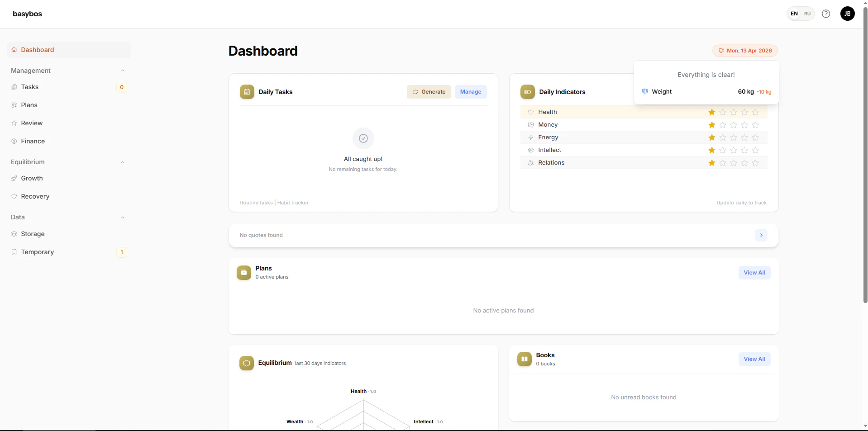Click the Mon, 13 Apr 2026 date badge
The image size is (868, 431).
pyautogui.click(x=745, y=51)
